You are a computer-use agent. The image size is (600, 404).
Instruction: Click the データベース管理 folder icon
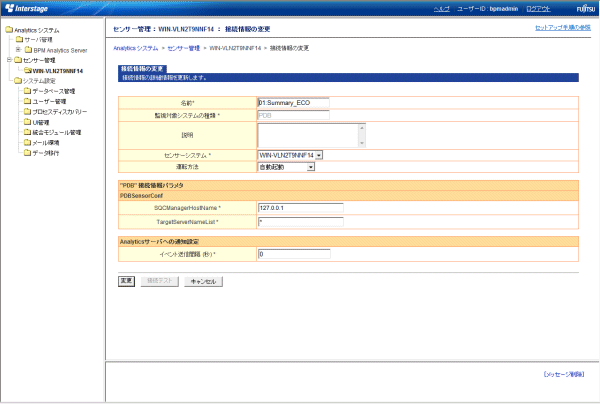tap(27, 91)
